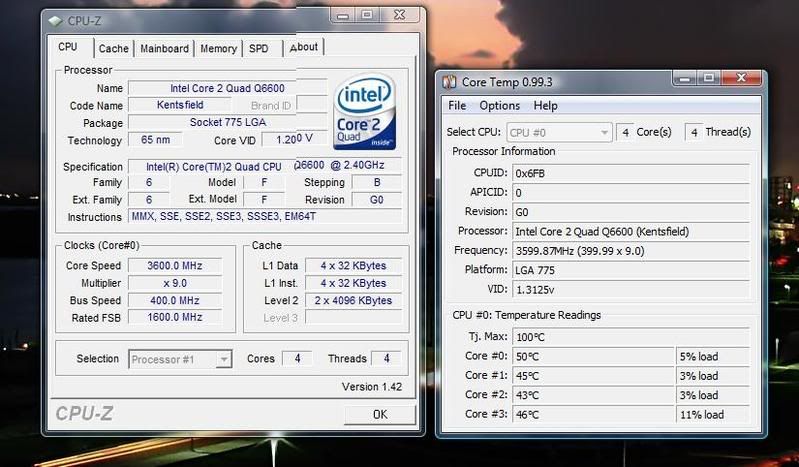799x467 pixels.
Task: Click the Core #3 temperature 46°C
Action: click(594, 414)
